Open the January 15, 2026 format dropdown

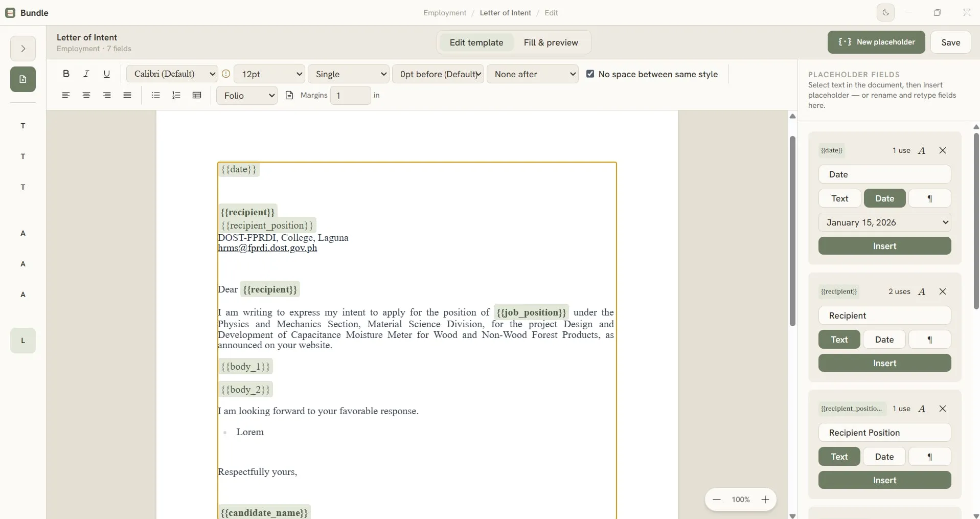click(885, 222)
